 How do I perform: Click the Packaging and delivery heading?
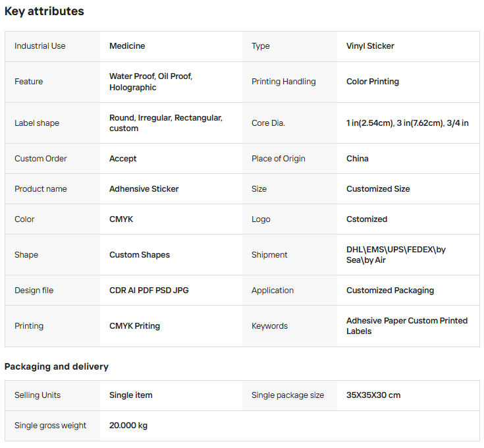pos(57,366)
